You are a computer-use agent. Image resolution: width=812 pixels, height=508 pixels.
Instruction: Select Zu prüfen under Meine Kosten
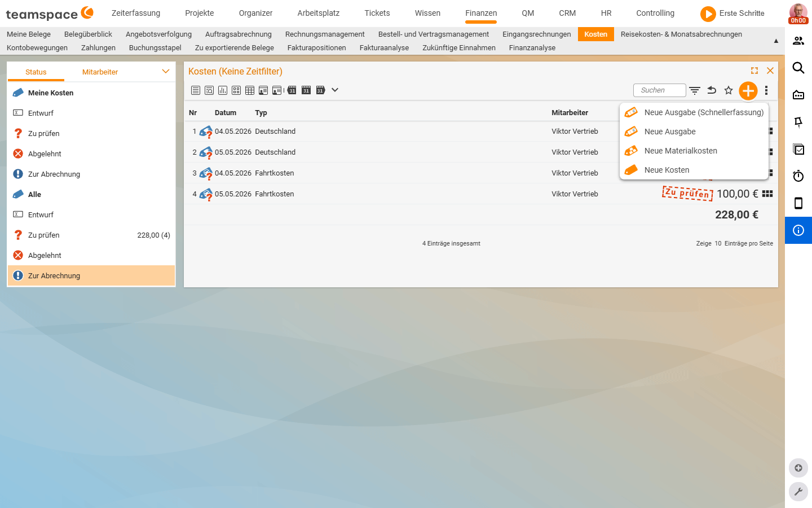[x=91, y=133]
